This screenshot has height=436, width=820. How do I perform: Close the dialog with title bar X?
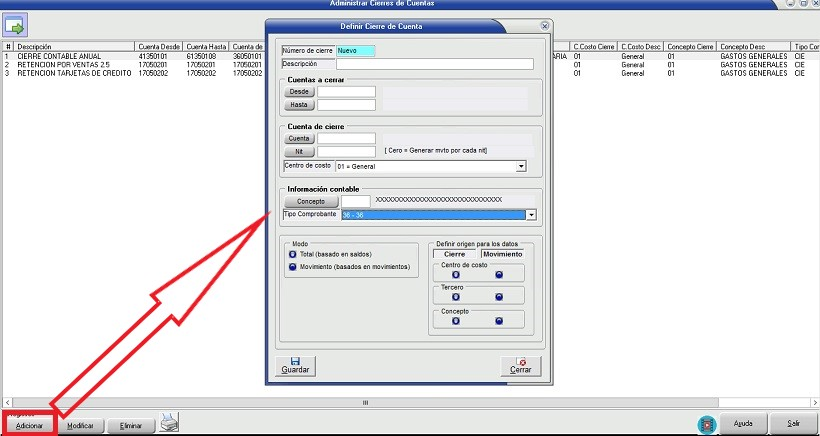point(544,24)
